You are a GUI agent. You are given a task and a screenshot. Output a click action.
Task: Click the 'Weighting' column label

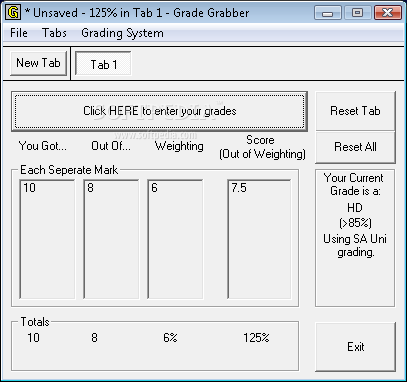pyautogui.click(x=179, y=146)
